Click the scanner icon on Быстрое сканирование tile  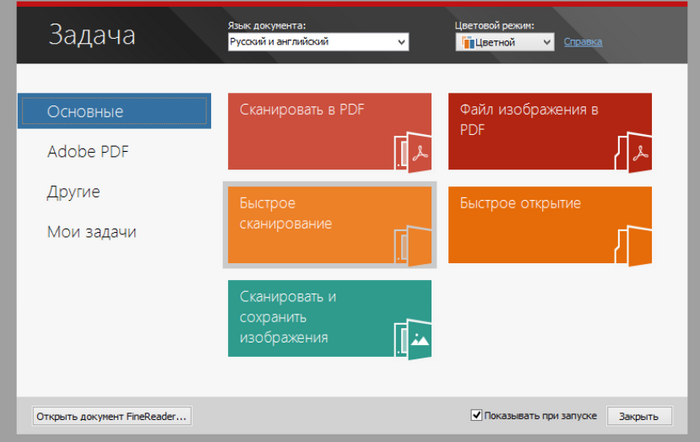coord(413,246)
